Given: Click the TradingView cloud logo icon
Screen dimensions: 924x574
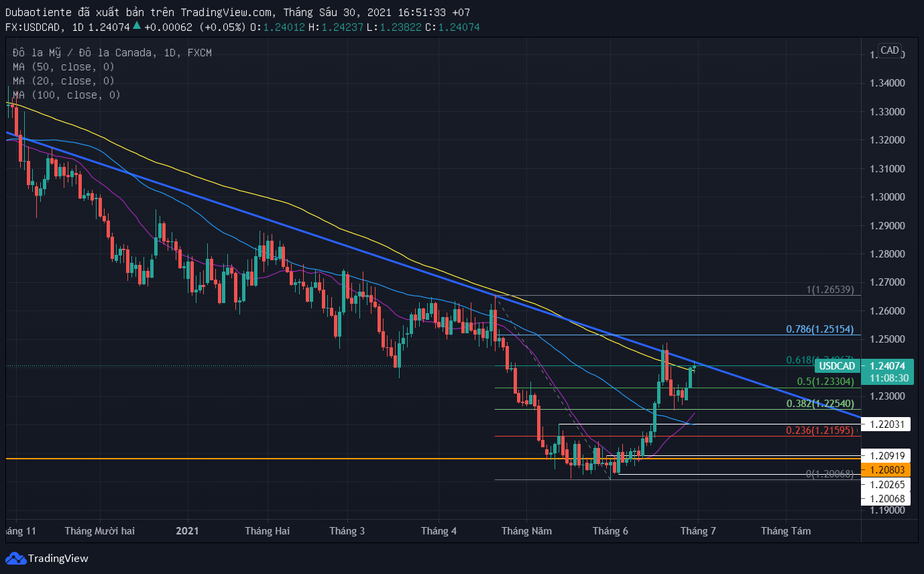Looking at the screenshot, I should pos(15,558).
